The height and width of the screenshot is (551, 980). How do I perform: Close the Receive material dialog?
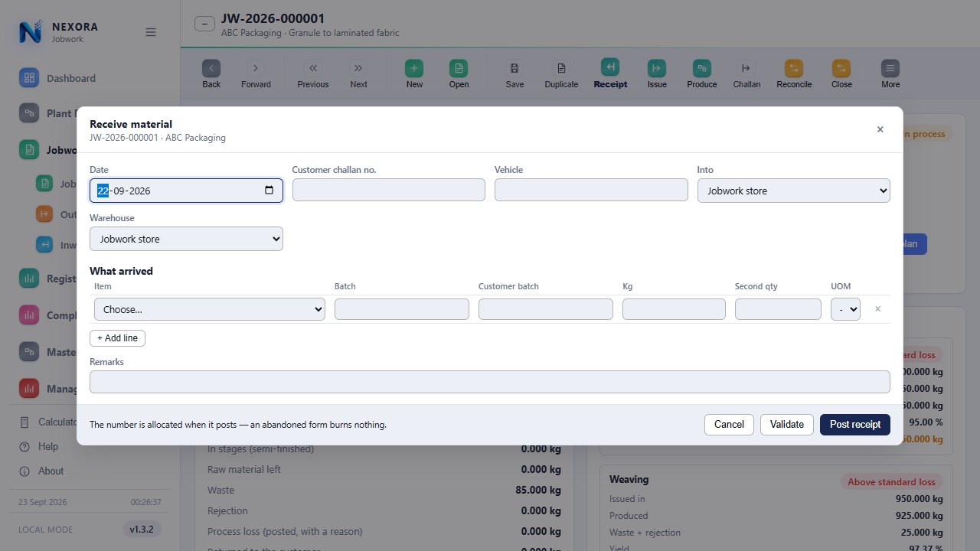point(880,129)
